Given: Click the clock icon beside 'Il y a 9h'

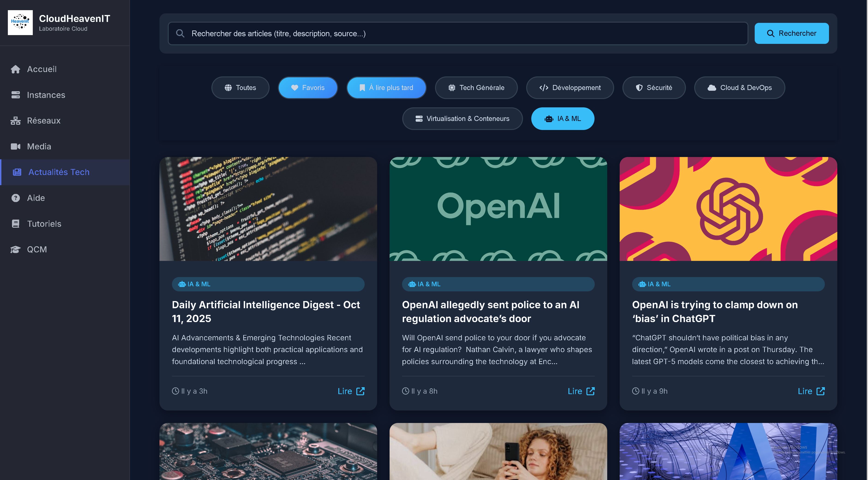Looking at the screenshot, I should pyautogui.click(x=636, y=391).
